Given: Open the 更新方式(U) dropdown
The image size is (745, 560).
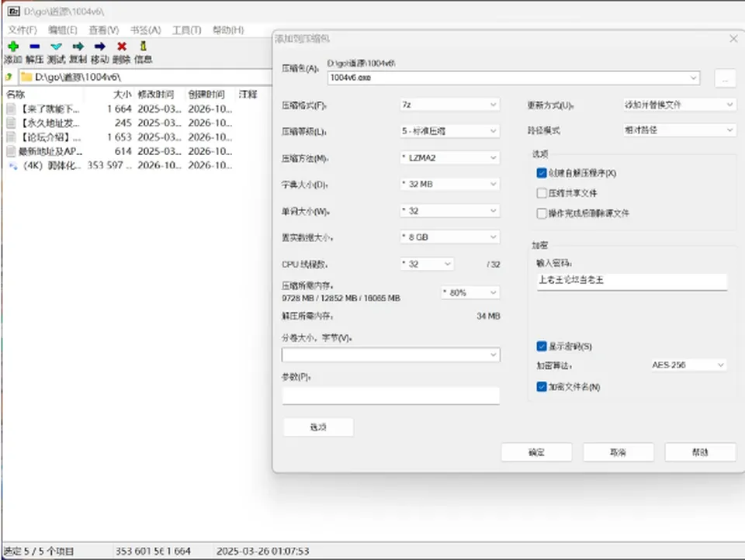Looking at the screenshot, I should (x=679, y=105).
